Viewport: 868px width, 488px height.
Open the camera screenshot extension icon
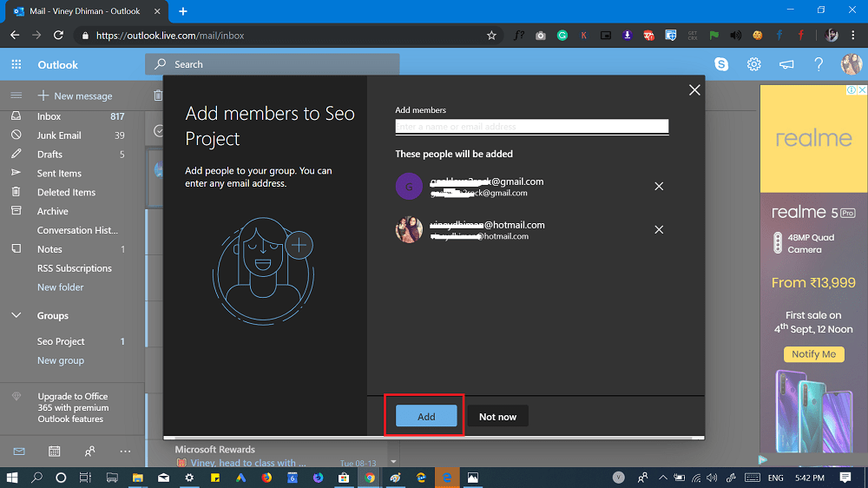540,36
